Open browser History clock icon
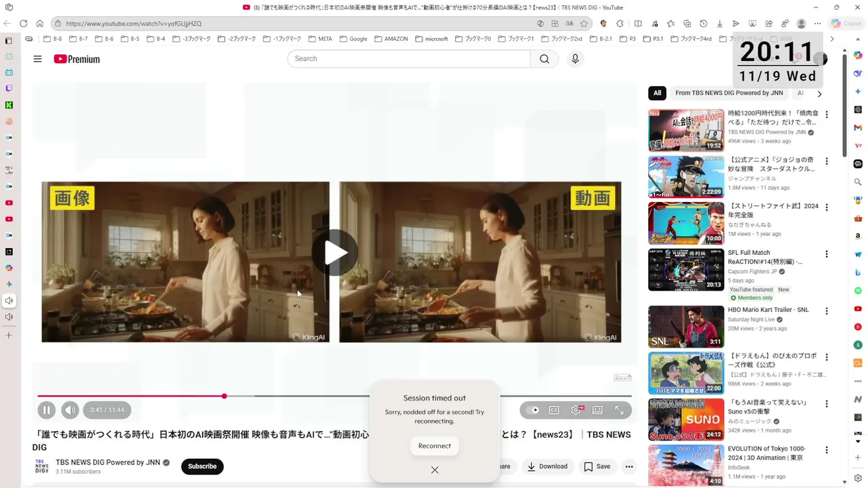The height and width of the screenshot is (488, 868). coord(703,23)
